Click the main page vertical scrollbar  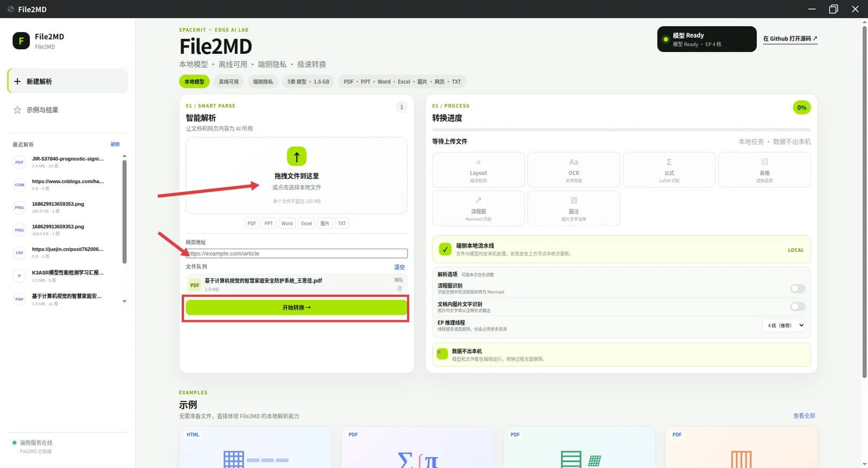(864, 201)
